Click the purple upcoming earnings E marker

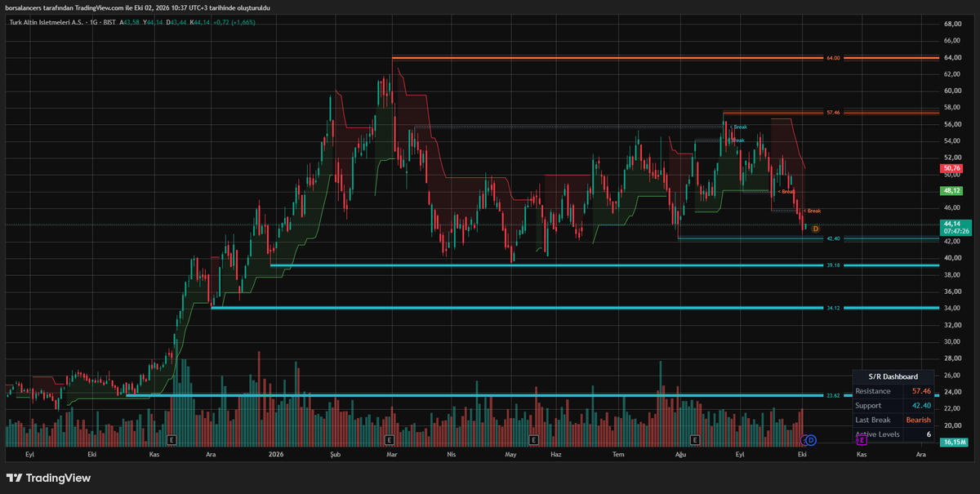coord(861,439)
